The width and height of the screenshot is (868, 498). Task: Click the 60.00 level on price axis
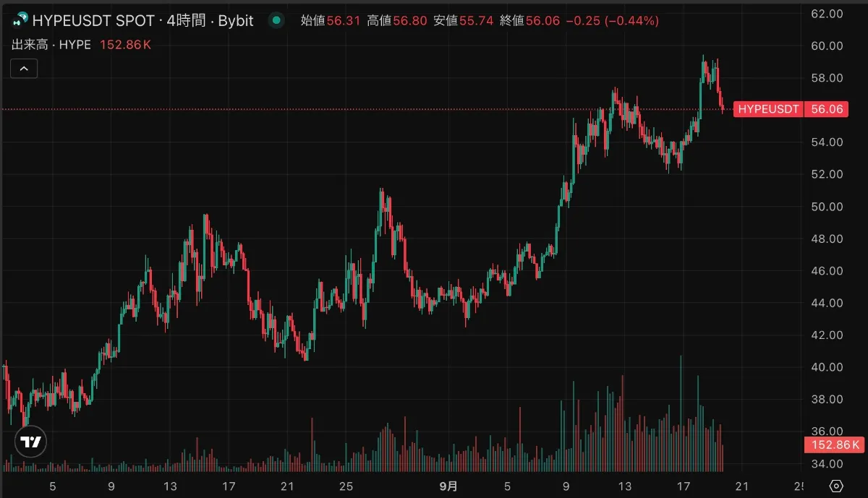827,46
